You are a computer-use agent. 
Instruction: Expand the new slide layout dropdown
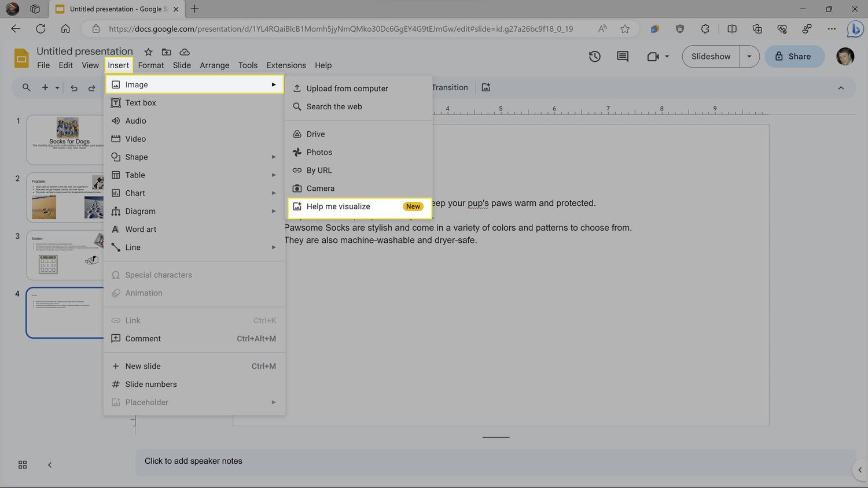pyautogui.click(x=57, y=88)
